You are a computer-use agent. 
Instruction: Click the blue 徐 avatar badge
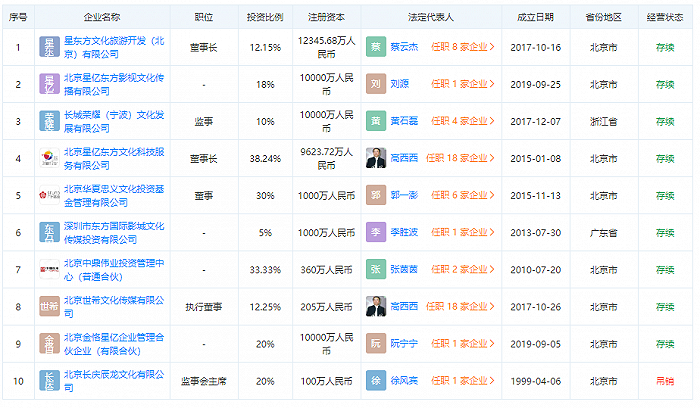tap(376, 380)
